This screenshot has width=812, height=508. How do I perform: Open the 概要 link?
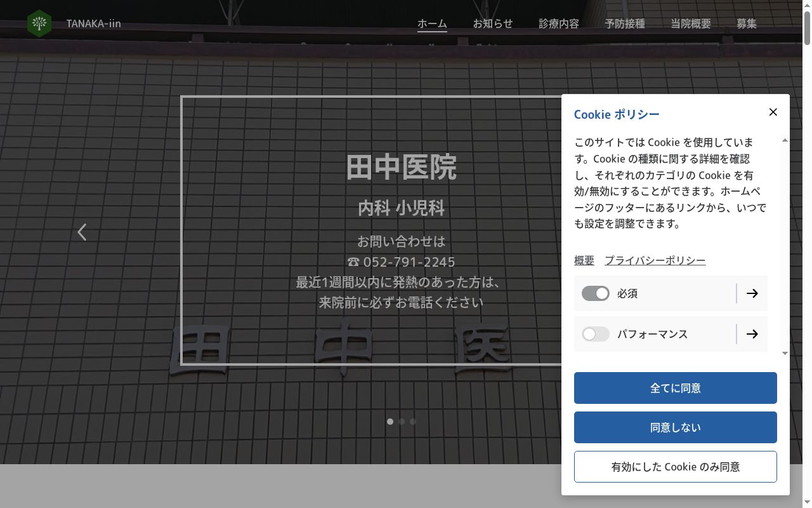tap(584, 260)
